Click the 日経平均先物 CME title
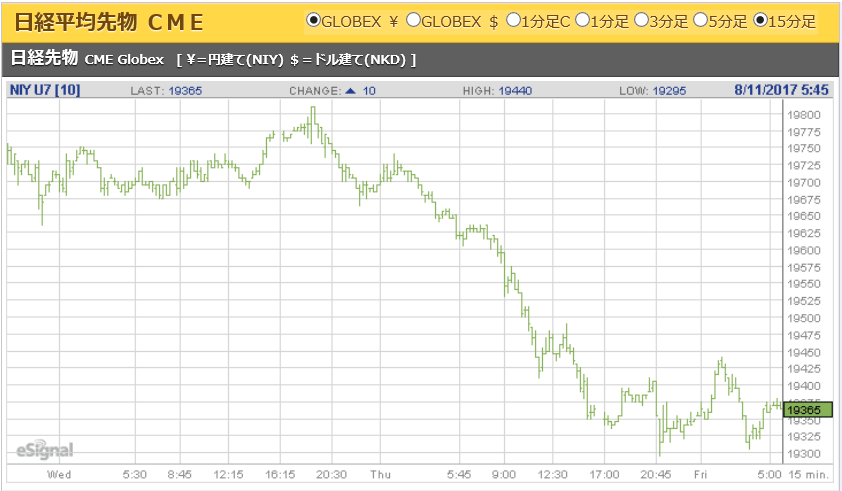This screenshot has width=842, height=491. point(109,22)
